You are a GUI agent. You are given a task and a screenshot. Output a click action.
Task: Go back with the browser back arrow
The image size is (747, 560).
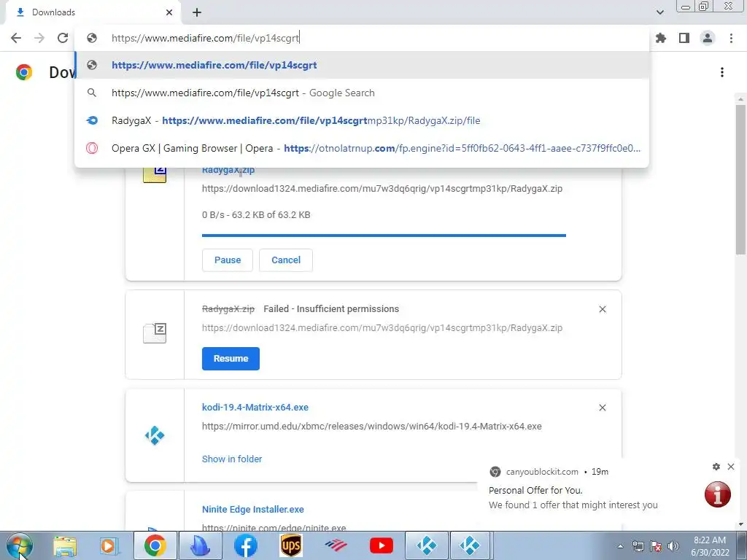coord(16,38)
